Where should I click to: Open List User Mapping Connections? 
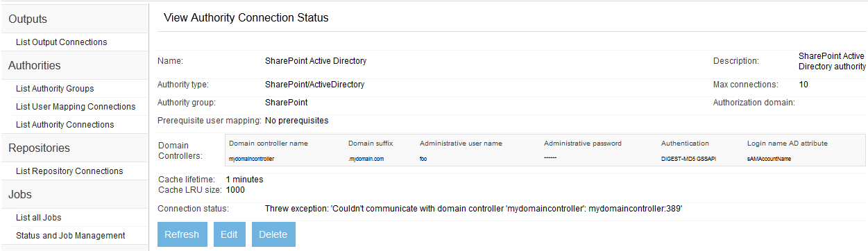(x=76, y=107)
